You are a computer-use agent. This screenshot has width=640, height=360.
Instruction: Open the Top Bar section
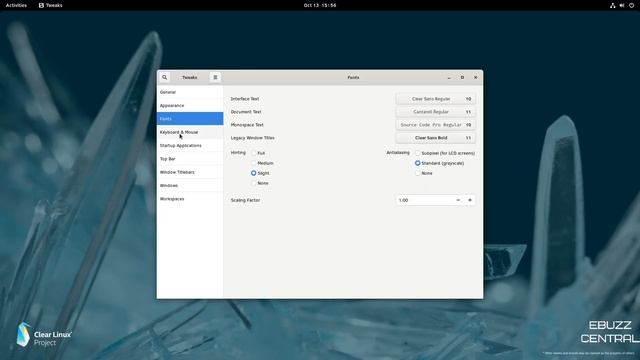[x=190, y=159]
